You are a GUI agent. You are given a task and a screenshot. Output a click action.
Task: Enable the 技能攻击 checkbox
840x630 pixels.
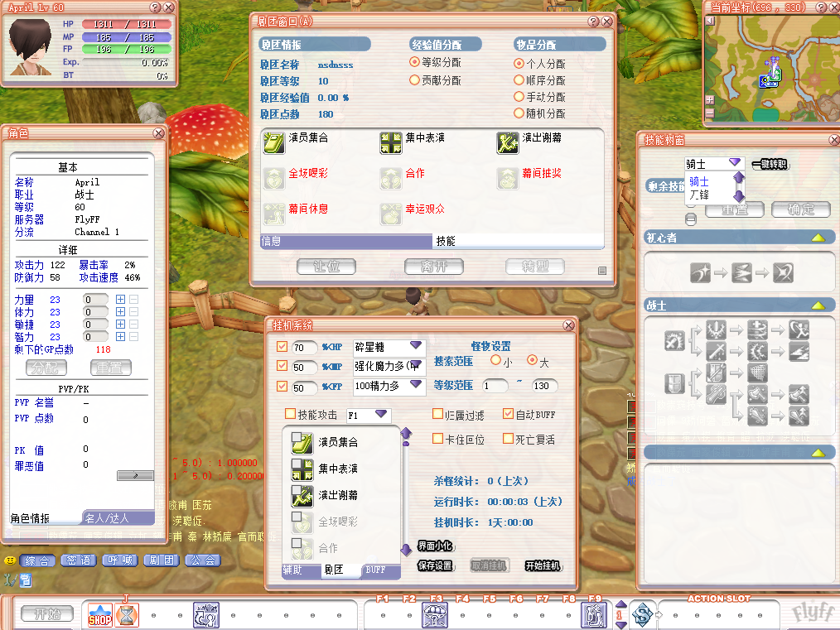(x=290, y=414)
